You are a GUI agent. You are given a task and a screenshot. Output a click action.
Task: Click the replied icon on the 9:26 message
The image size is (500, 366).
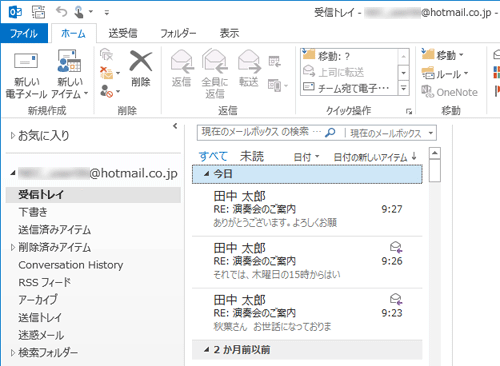click(x=396, y=247)
